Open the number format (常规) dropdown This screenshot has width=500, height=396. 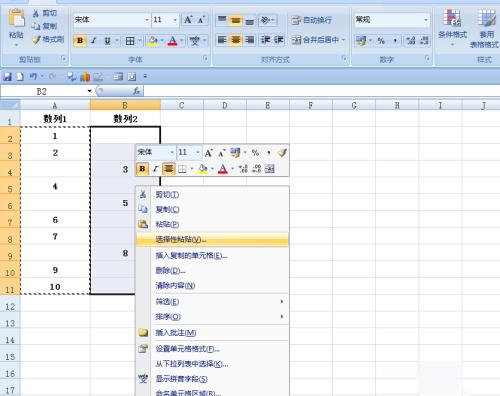(x=425, y=20)
